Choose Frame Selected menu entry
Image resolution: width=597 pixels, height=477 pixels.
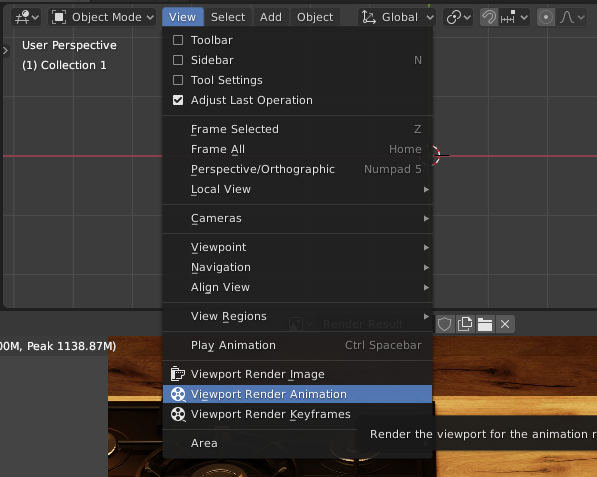(x=297, y=129)
